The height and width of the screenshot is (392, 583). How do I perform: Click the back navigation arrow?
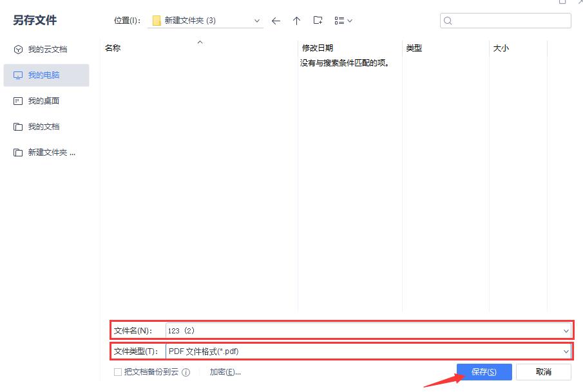pos(276,20)
